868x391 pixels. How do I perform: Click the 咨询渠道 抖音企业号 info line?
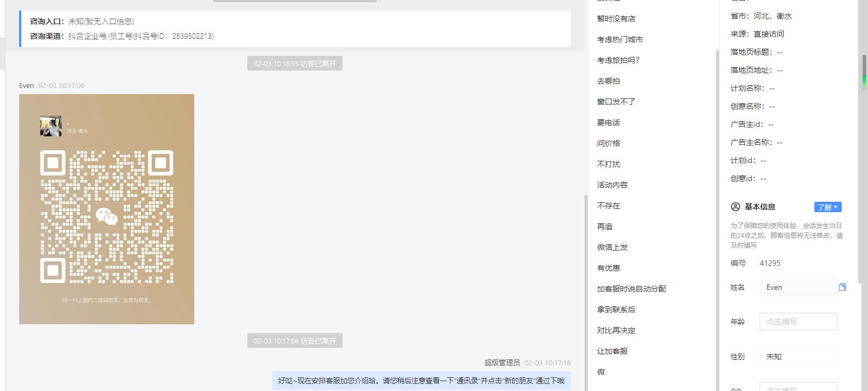(x=121, y=36)
